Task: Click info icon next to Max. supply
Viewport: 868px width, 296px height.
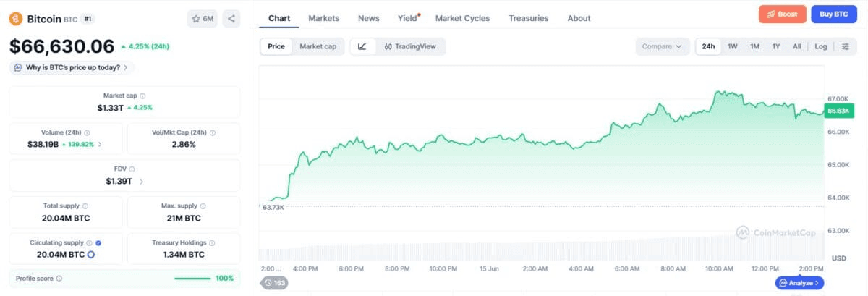Action: pos(203,206)
